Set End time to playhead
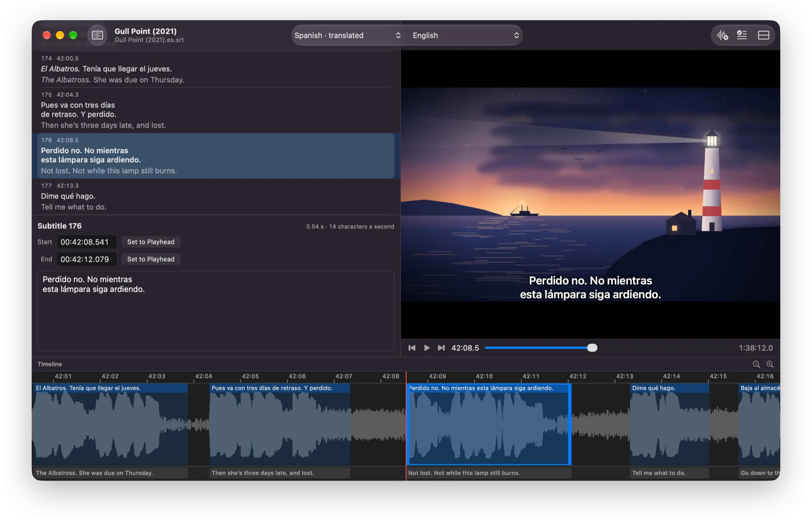The height and width of the screenshot is (524, 812). pyautogui.click(x=151, y=259)
